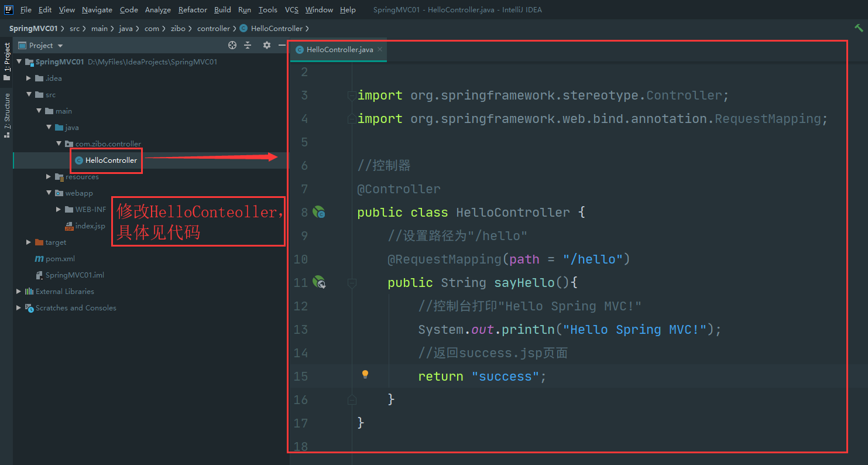Open Project panel settings gear
Viewport: 868px width, 465px height.
[x=267, y=45]
